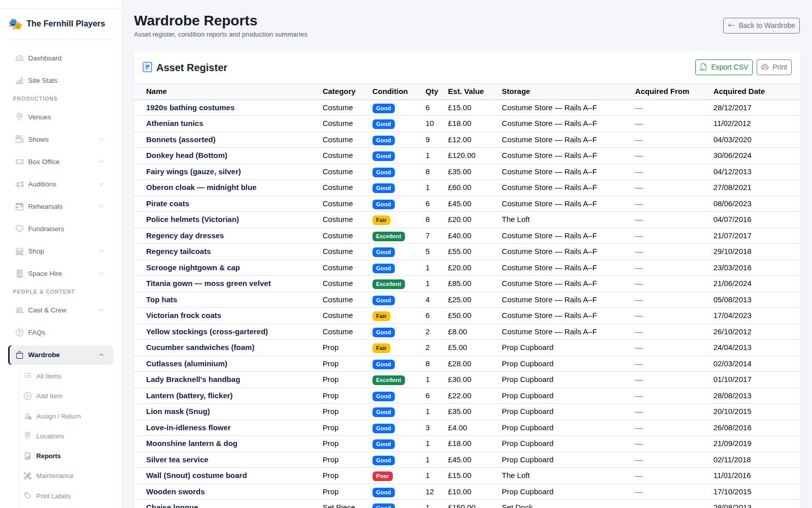Viewport: 812px width, 508px height.
Task: Click the Fair badge for Police helmets
Action: click(381, 220)
